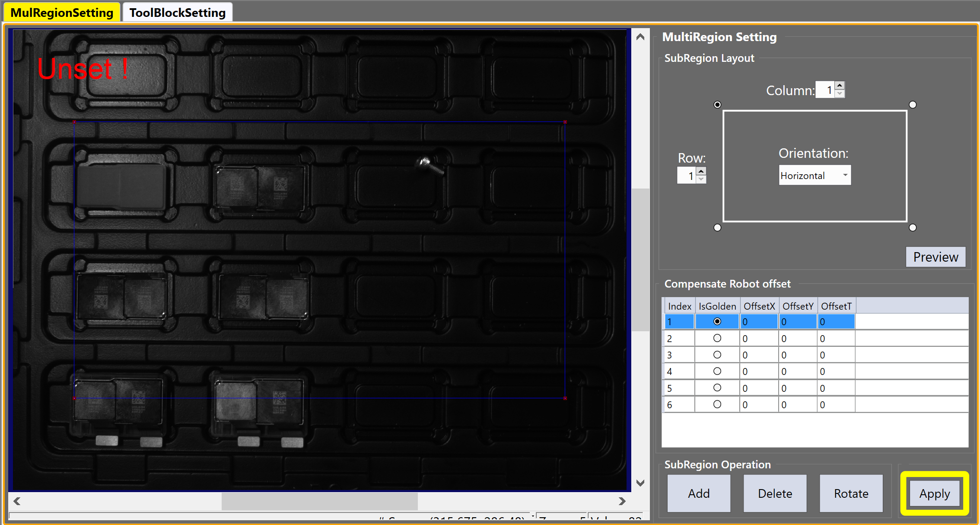Select bottom-right corner origin radio button
The image size is (980, 525).
tap(913, 227)
